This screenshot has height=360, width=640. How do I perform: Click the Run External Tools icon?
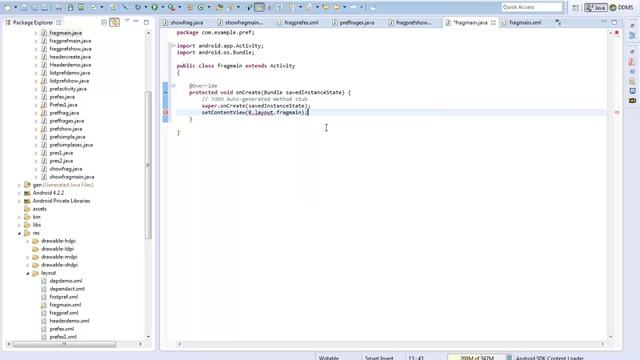171,7
